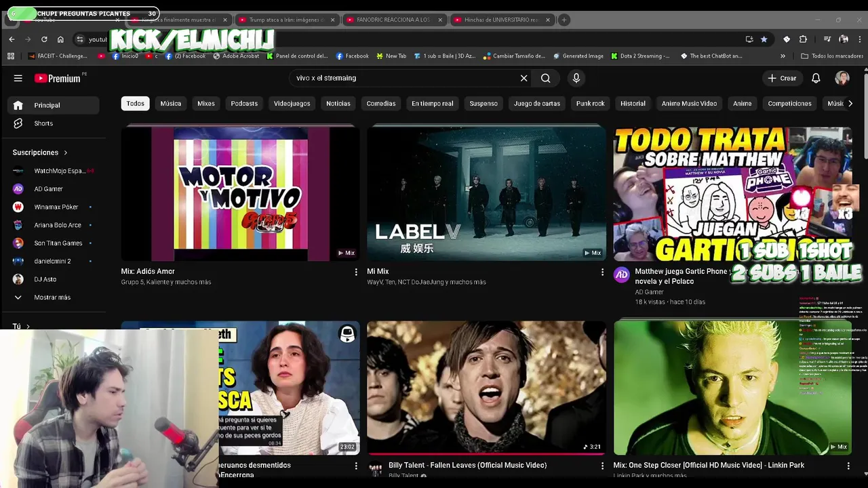Open the YouTube hamburger guide menu
The image size is (868, 488).
(x=18, y=78)
